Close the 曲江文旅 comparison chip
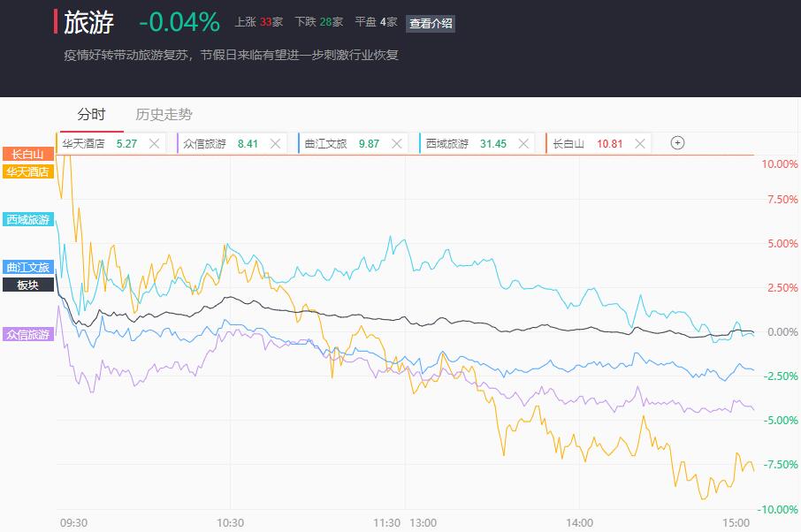 (396, 143)
